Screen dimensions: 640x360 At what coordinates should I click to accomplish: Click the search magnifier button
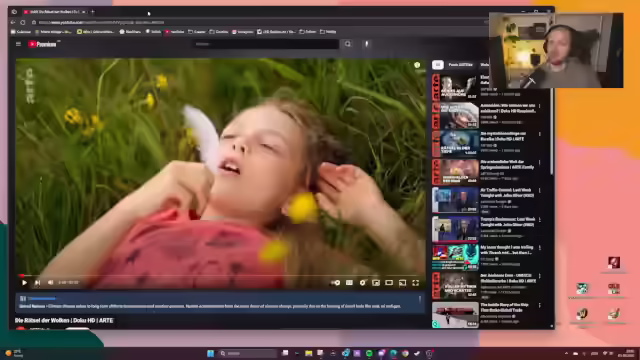(x=348, y=44)
